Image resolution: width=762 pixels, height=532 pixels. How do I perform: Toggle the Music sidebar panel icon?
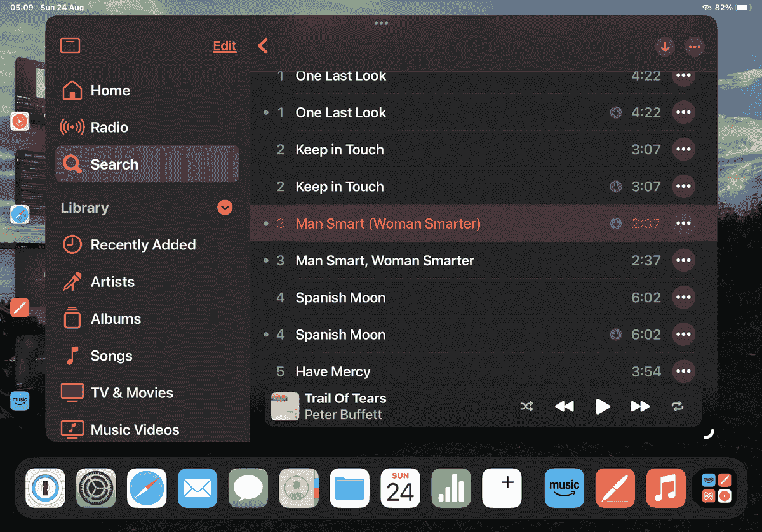(x=70, y=46)
